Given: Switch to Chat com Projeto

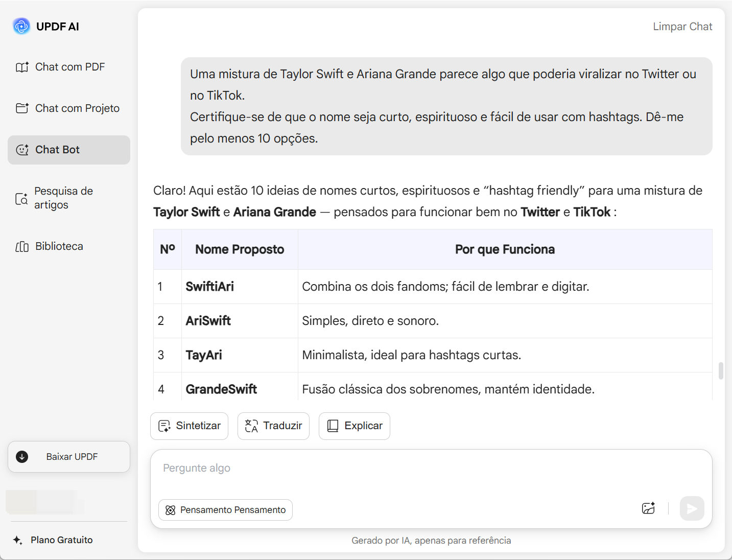Looking at the screenshot, I should point(69,108).
